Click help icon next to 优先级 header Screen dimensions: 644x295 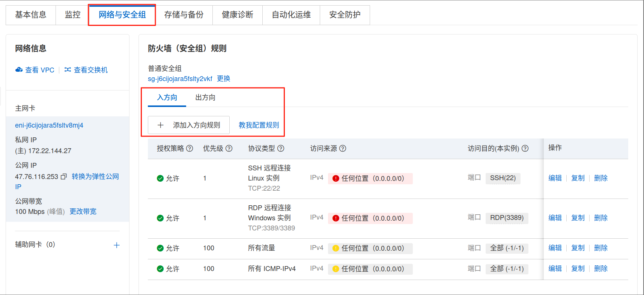(229, 148)
